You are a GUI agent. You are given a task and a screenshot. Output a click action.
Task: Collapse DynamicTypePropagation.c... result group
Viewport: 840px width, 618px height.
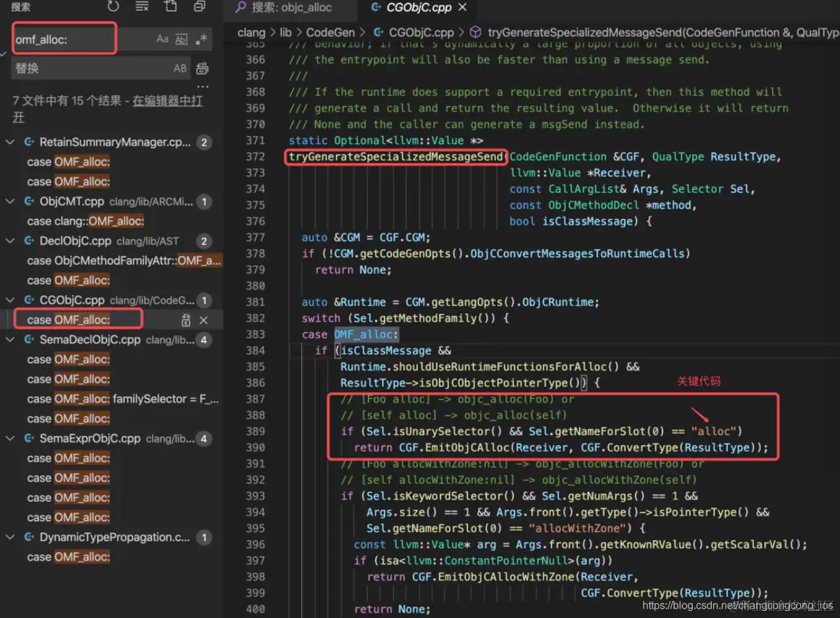pyautogui.click(x=9, y=537)
